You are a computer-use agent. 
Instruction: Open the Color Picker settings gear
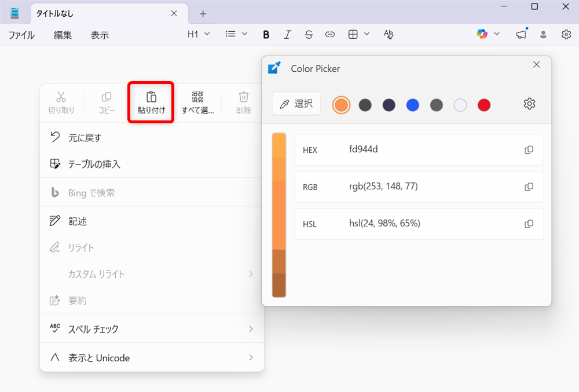tap(529, 104)
